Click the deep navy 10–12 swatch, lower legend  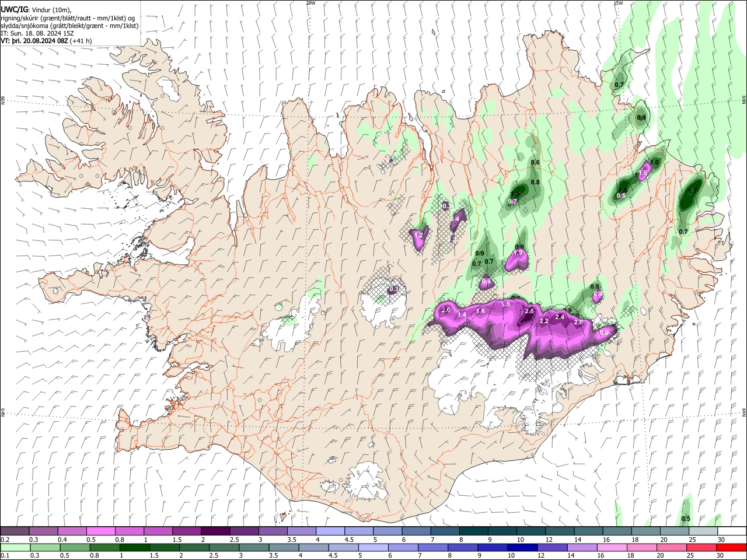tap(522, 547)
